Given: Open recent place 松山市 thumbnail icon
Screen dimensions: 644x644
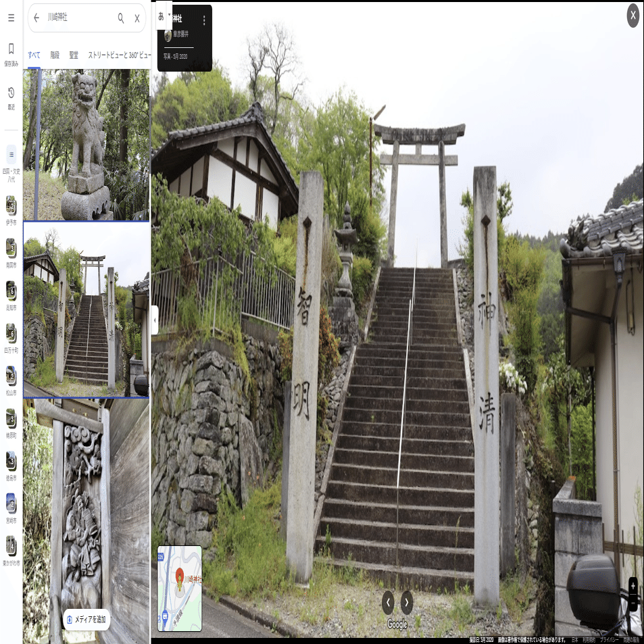Looking at the screenshot, I should tap(11, 376).
